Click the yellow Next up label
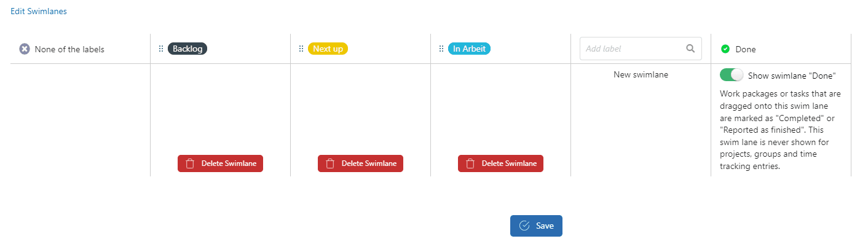 tap(328, 49)
